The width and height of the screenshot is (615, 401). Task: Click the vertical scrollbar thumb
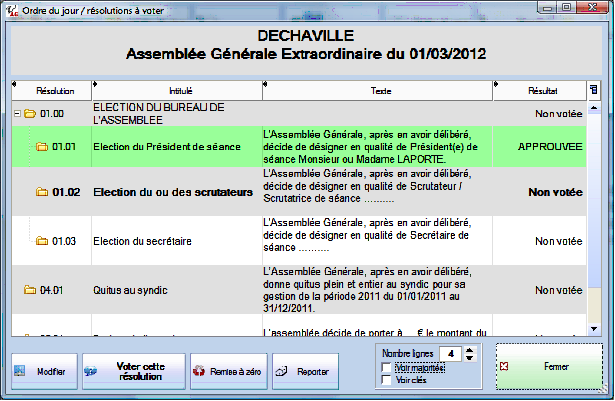(x=594, y=200)
